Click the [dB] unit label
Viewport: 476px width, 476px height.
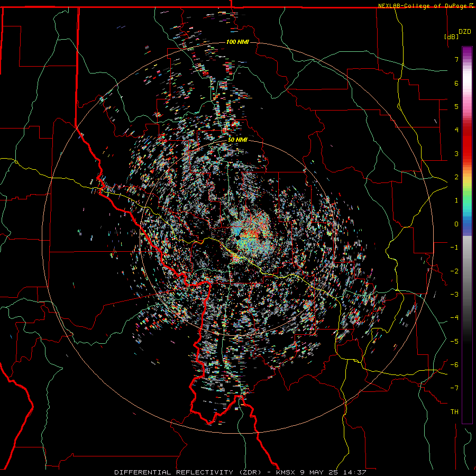point(452,37)
